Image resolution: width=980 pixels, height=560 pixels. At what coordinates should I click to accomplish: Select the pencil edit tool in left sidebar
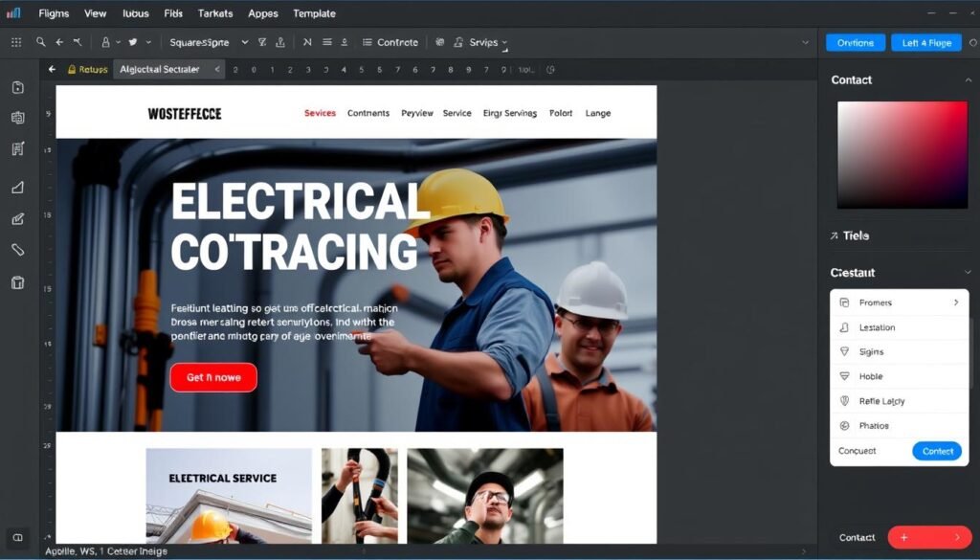pyautogui.click(x=16, y=218)
